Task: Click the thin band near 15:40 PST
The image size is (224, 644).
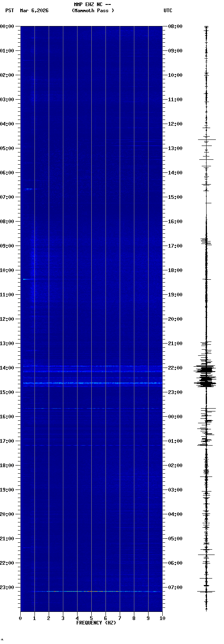Action: tap(93, 408)
